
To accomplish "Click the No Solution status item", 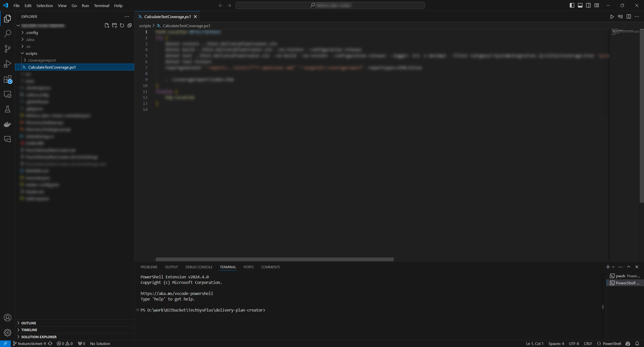I will pos(100,344).
